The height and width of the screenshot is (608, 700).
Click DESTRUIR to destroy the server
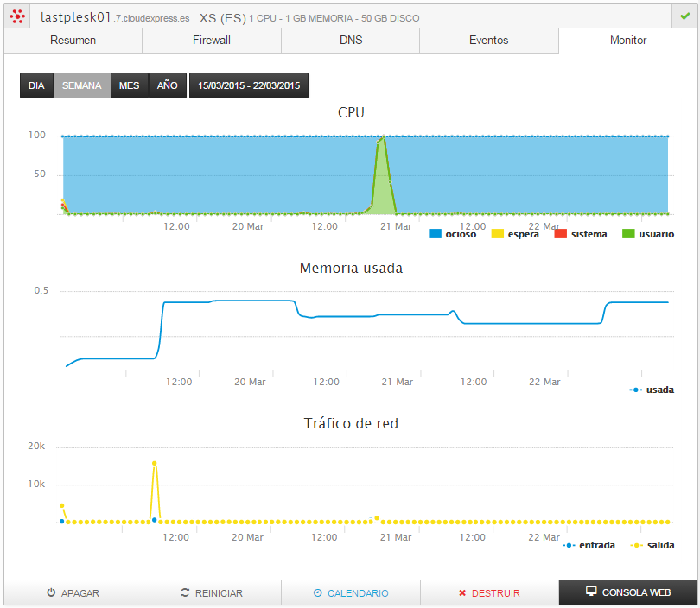click(x=489, y=593)
